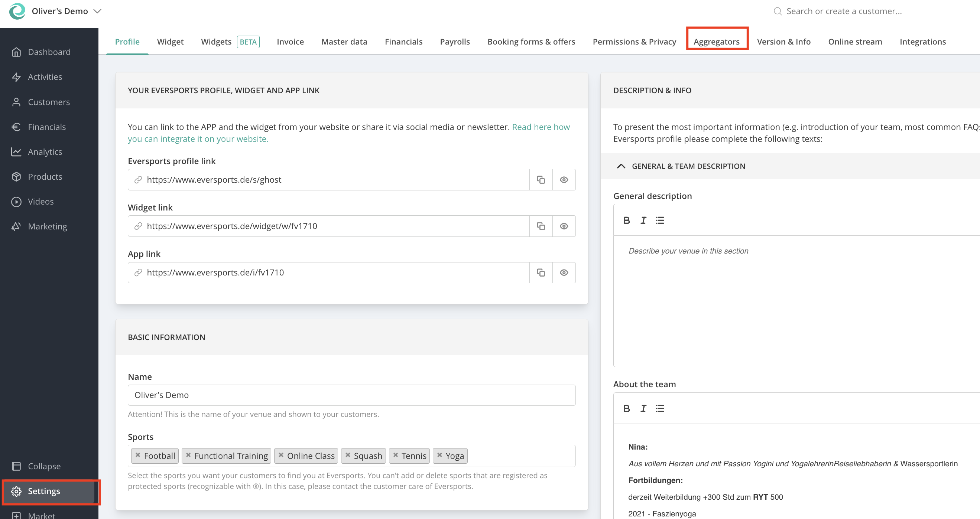The width and height of the screenshot is (980, 519).
Task: Open Booking forms & offers tab
Action: (531, 42)
